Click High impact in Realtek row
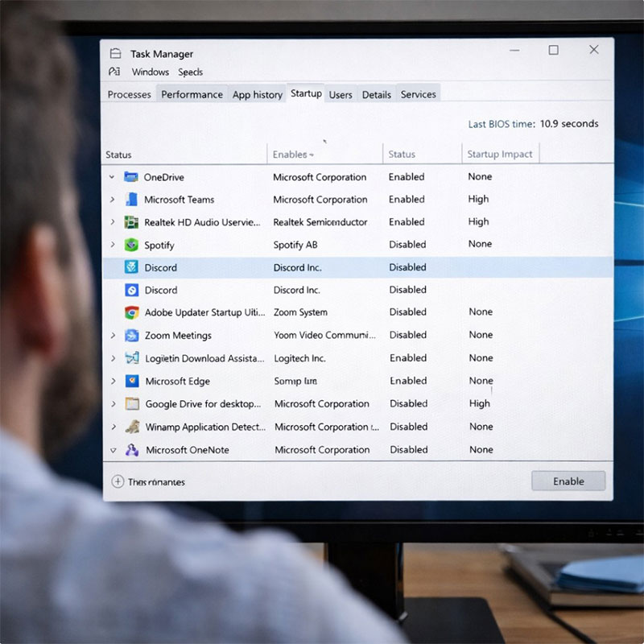The height and width of the screenshot is (644, 644). 478,222
